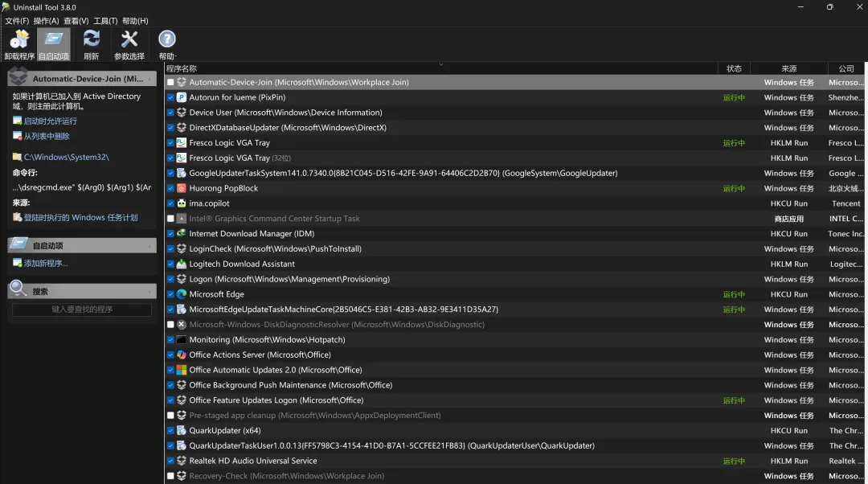The height and width of the screenshot is (484, 868).
Task: Click the Huorong PopBlock app icon
Action: 181,188
